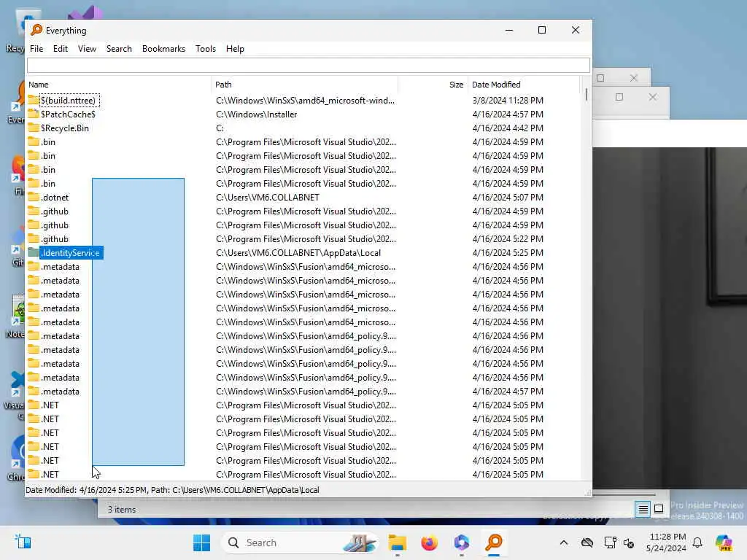Open the Windows Start menu

click(201, 542)
